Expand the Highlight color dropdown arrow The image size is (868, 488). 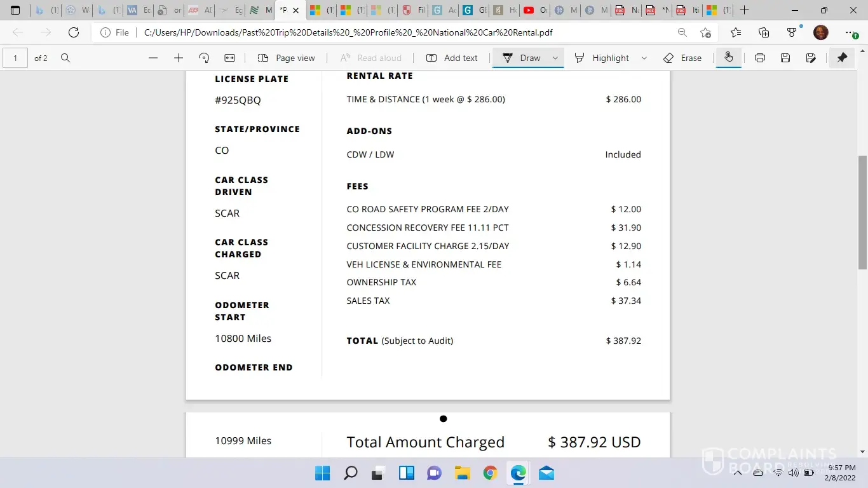pos(644,58)
